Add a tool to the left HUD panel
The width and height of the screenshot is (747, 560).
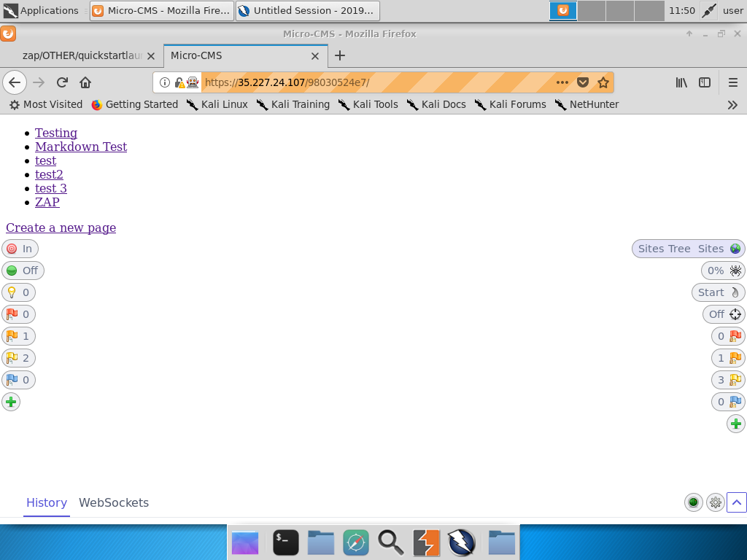coord(11,402)
